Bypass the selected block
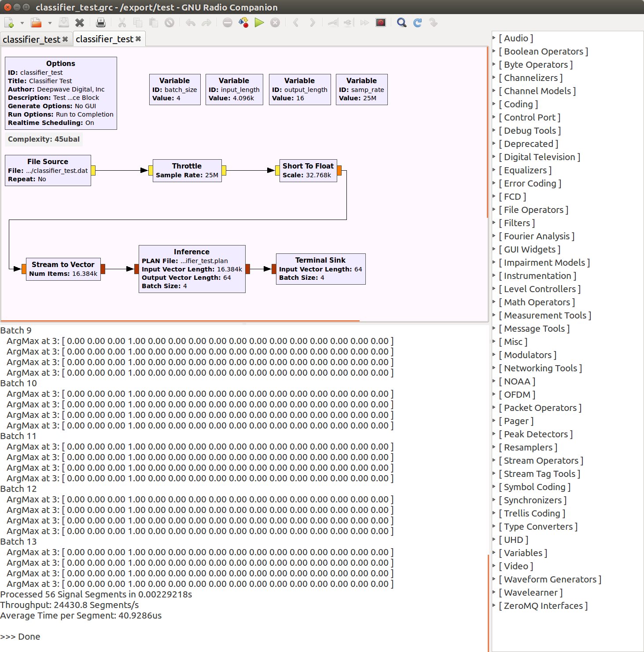 click(x=364, y=23)
